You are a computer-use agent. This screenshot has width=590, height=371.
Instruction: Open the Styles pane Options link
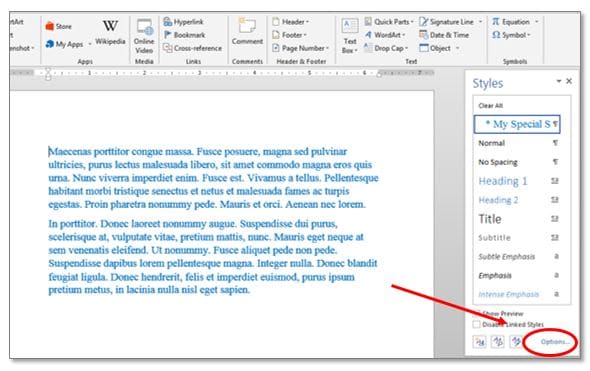(555, 342)
